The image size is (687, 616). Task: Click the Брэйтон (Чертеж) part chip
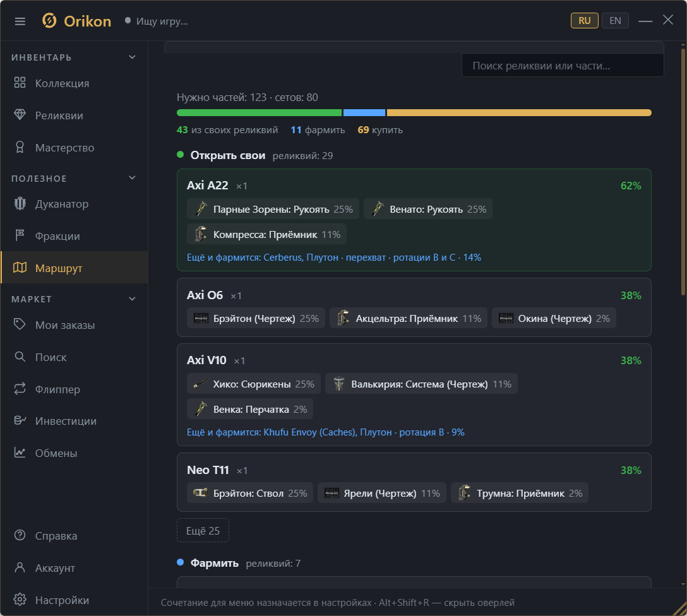coord(256,318)
